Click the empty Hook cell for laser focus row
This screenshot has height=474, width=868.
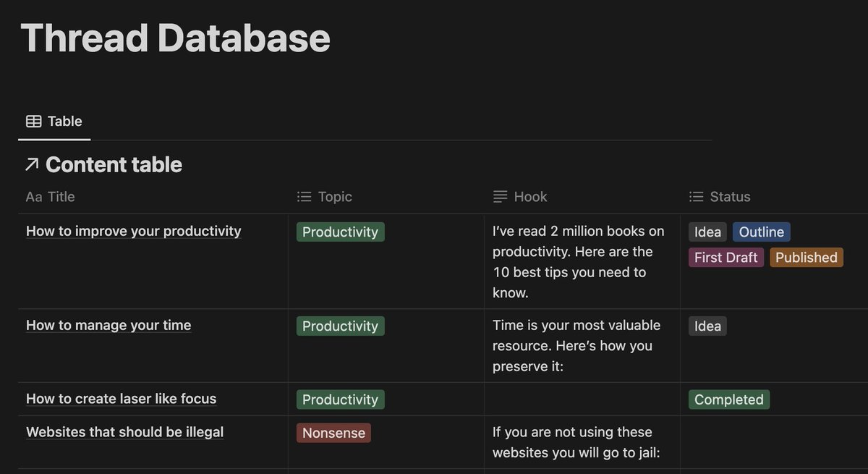point(582,399)
